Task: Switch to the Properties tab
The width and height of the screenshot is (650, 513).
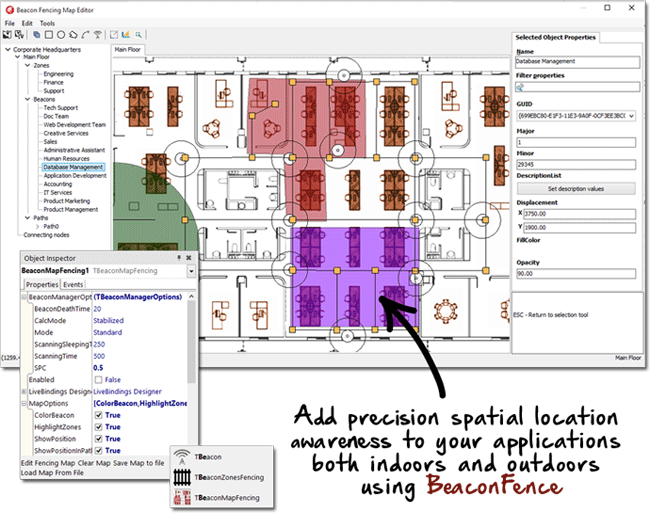Action: pos(42,285)
